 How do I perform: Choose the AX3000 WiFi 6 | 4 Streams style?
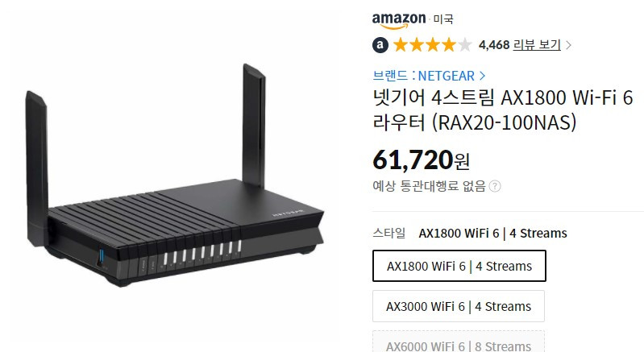(459, 306)
